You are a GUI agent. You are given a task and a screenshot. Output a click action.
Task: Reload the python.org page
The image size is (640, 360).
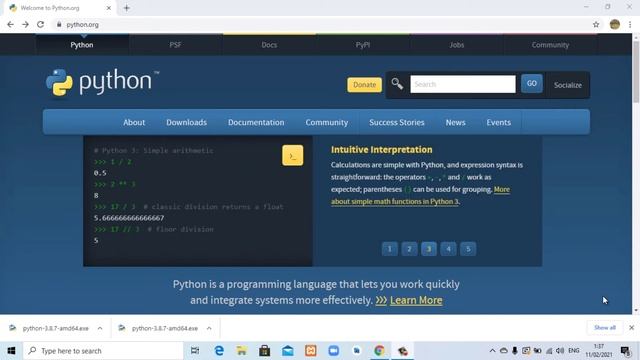pyautogui.click(x=40, y=24)
